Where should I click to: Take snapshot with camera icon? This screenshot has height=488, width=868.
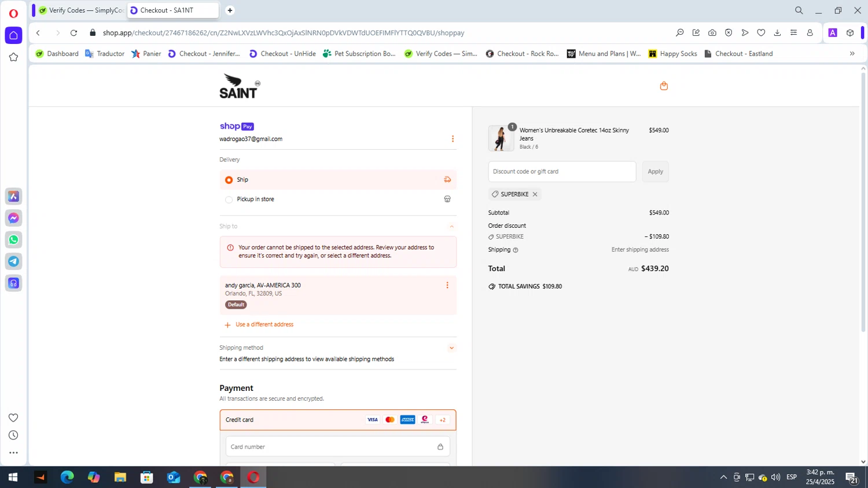[x=712, y=33]
